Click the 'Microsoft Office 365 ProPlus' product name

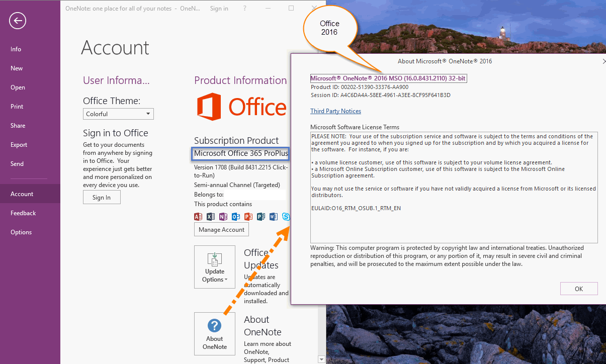tap(241, 153)
